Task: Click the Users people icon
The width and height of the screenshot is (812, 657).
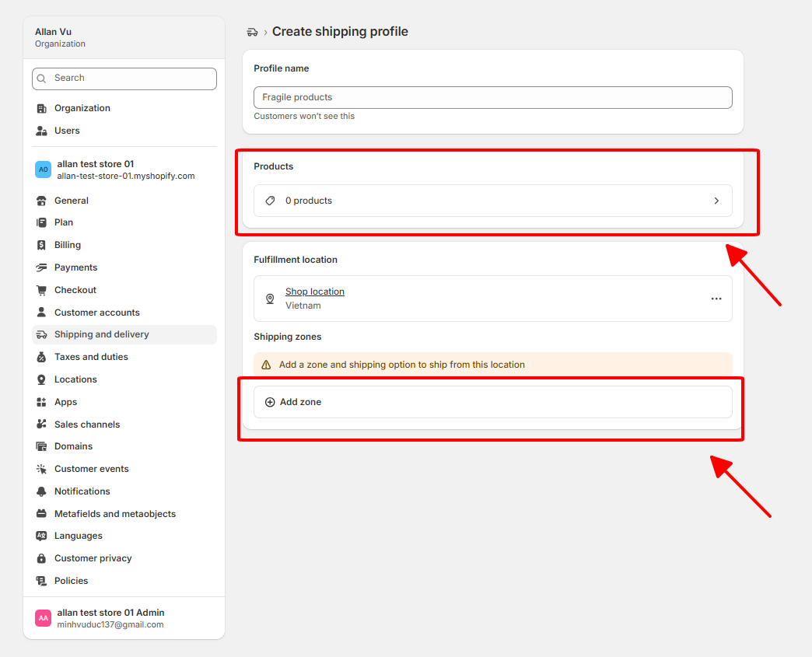Action: pos(41,131)
